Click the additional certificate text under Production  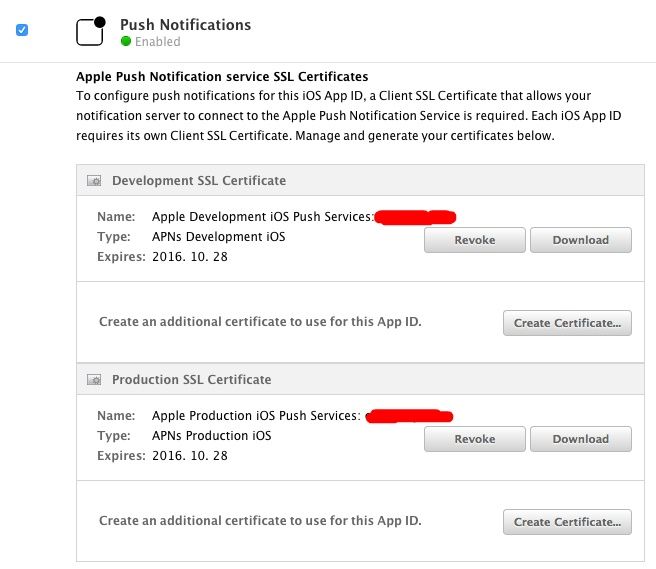(x=260, y=521)
